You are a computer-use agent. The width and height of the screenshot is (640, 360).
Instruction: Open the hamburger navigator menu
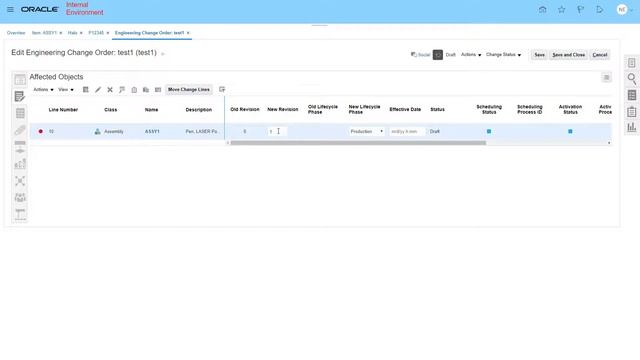10,9
